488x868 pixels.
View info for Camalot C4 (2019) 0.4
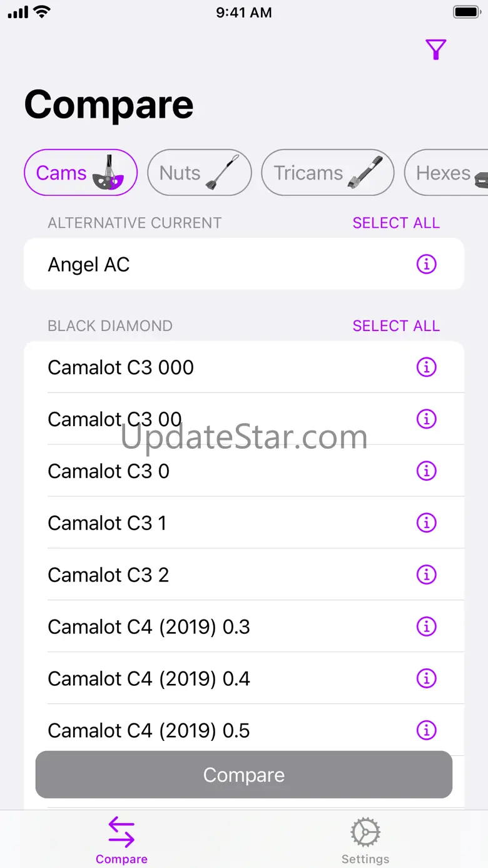click(x=426, y=678)
